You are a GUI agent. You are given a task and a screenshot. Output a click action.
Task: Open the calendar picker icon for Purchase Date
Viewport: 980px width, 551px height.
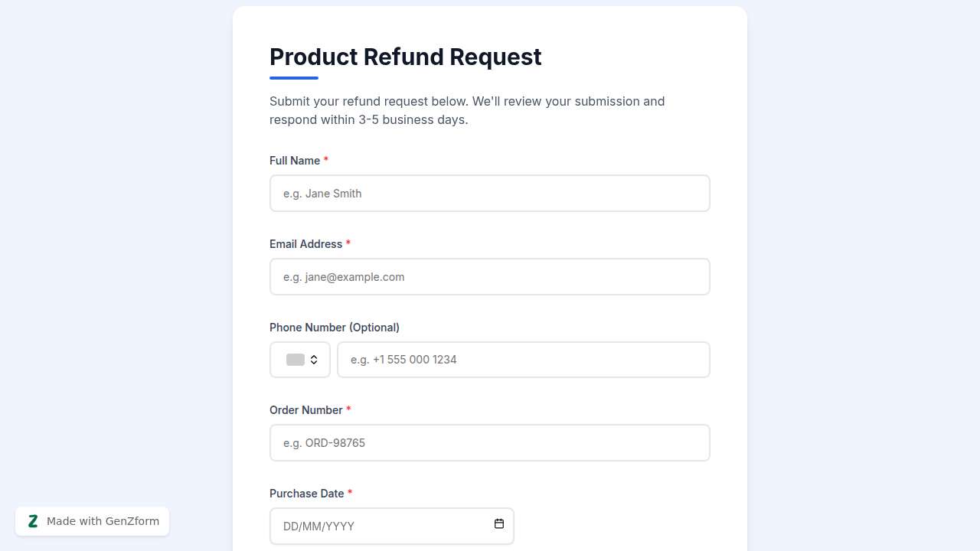tap(499, 524)
